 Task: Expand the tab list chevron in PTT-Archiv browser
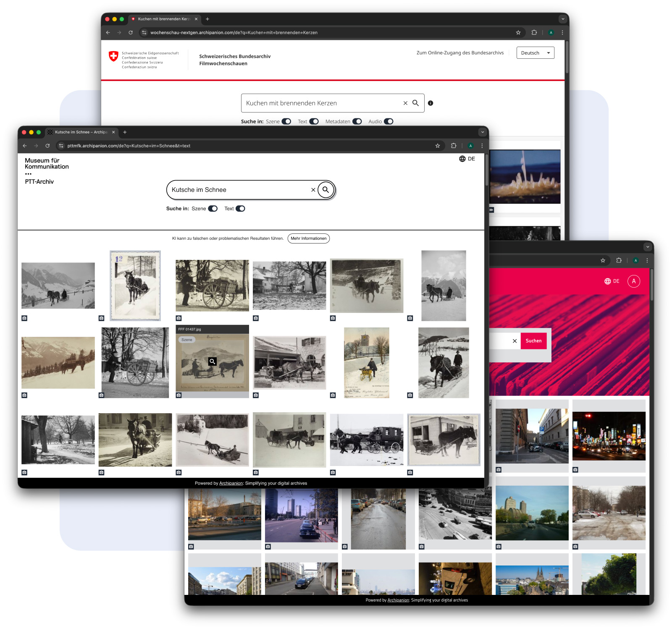coord(482,132)
